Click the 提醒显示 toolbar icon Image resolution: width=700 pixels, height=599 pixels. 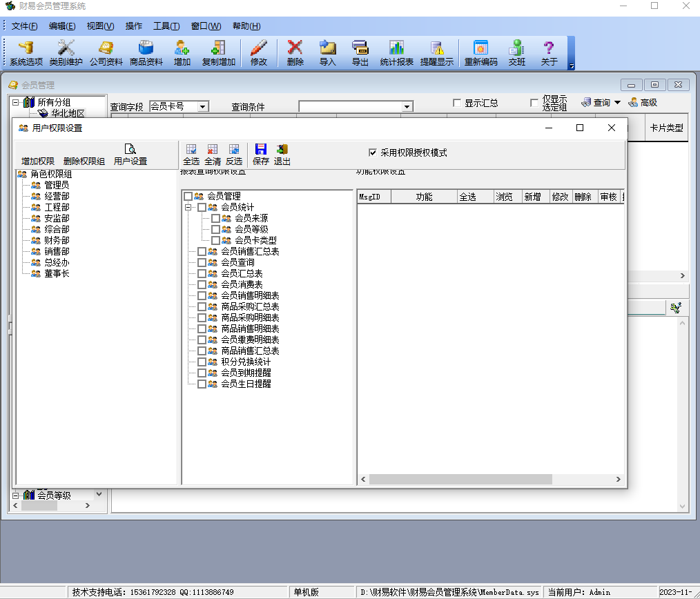[x=436, y=48]
